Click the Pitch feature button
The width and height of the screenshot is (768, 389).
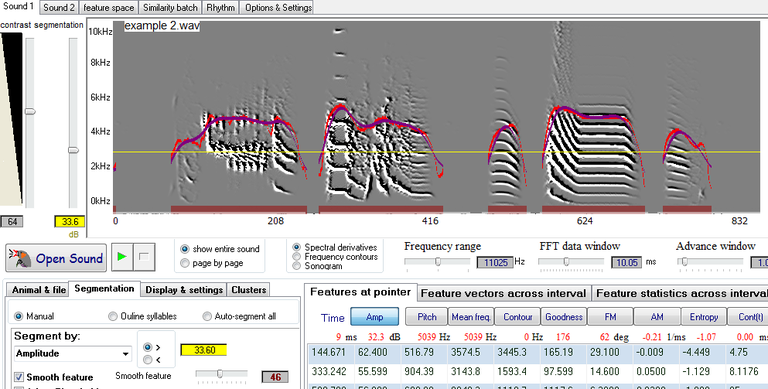click(x=427, y=317)
